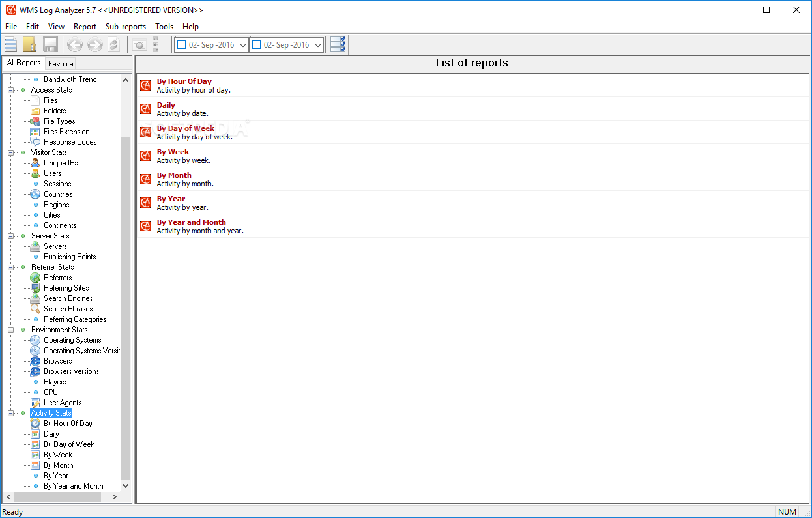The height and width of the screenshot is (518, 812).
Task: Click the open folder toolbar icon
Action: click(x=30, y=44)
